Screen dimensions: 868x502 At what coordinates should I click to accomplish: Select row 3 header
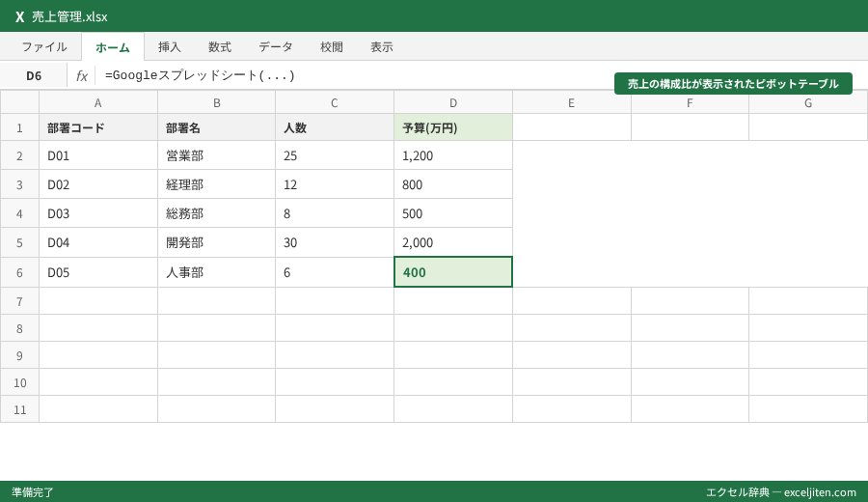pyautogui.click(x=20, y=184)
